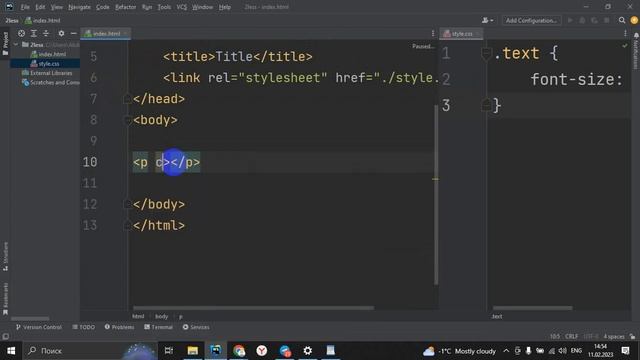This screenshot has height=360, width=640.
Task: Click the IDE logo icon in title bar
Action: (9, 7)
